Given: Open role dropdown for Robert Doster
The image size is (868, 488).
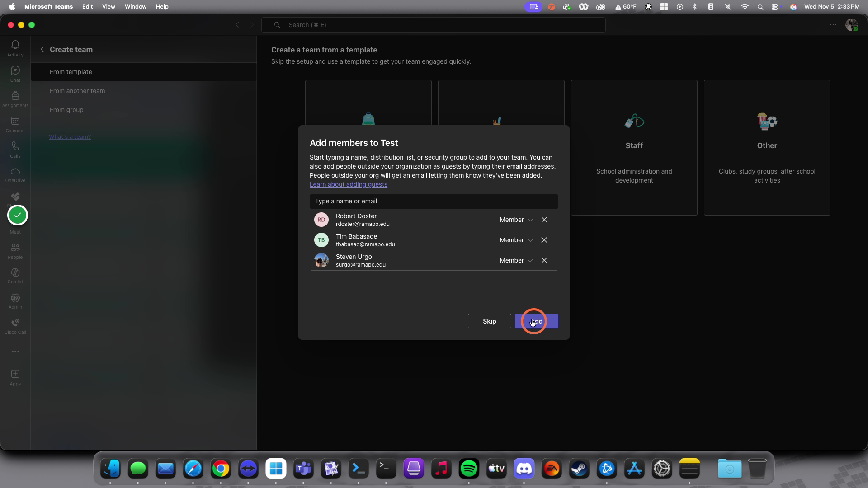Looking at the screenshot, I should 516,220.
